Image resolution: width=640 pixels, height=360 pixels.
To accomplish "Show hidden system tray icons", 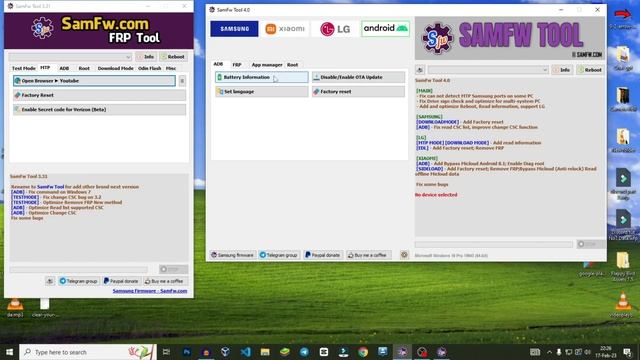I will pyautogui.click(x=549, y=352).
